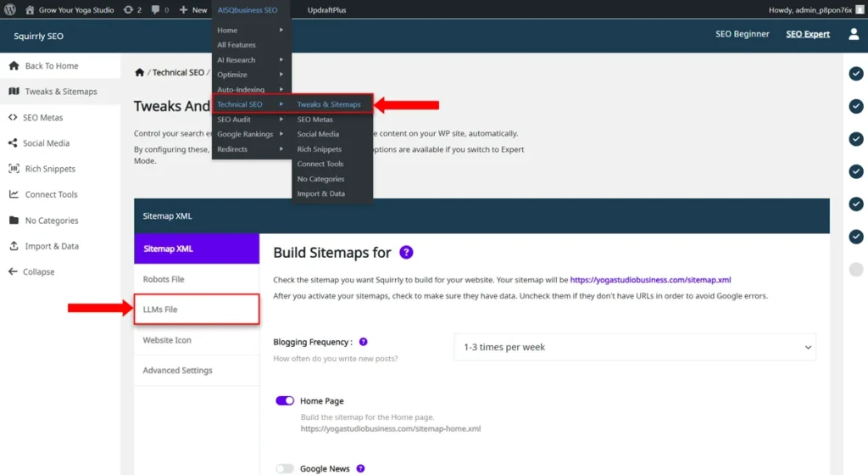The width and height of the screenshot is (868, 475).
Task: Click the admin avatar next to Howdy
Action: 860,9
